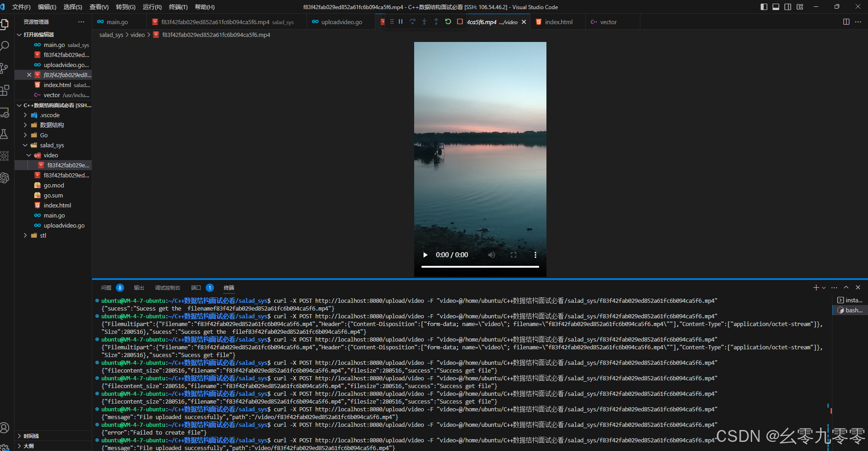
Task: Open the Extensions view
Action: (x=5, y=90)
